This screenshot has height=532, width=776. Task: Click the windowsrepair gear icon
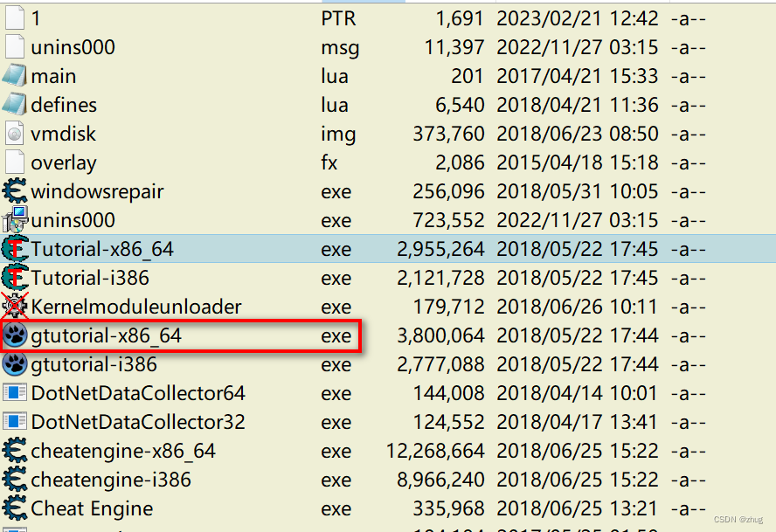coord(15,191)
